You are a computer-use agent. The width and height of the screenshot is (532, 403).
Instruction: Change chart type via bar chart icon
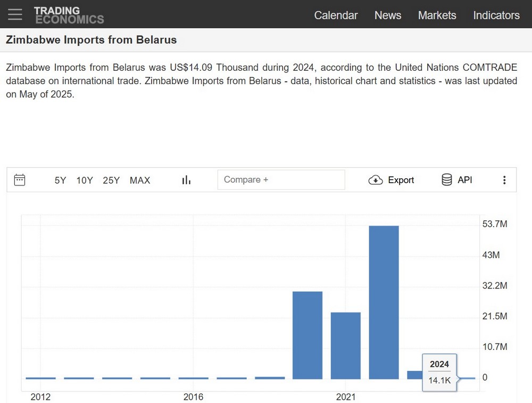click(x=186, y=180)
